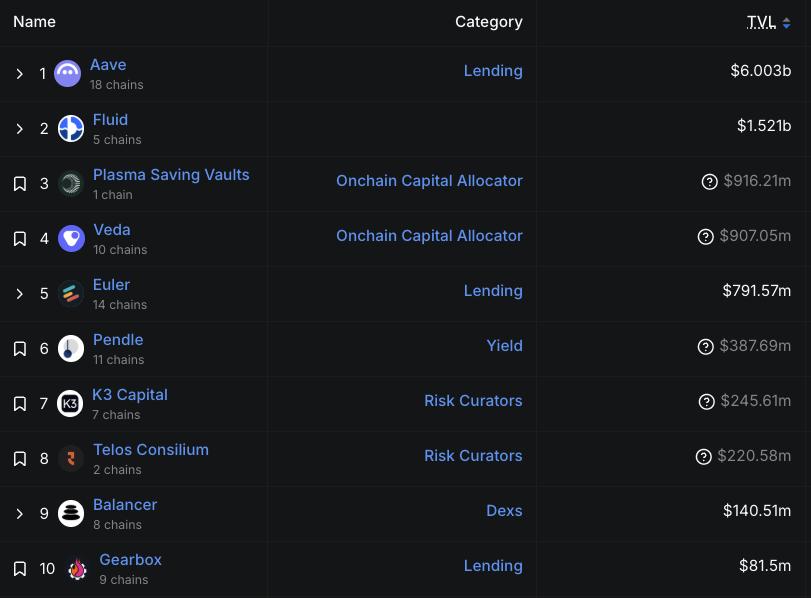Click the help icon next to $387.69m
This screenshot has height=598, width=811.
point(706,346)
